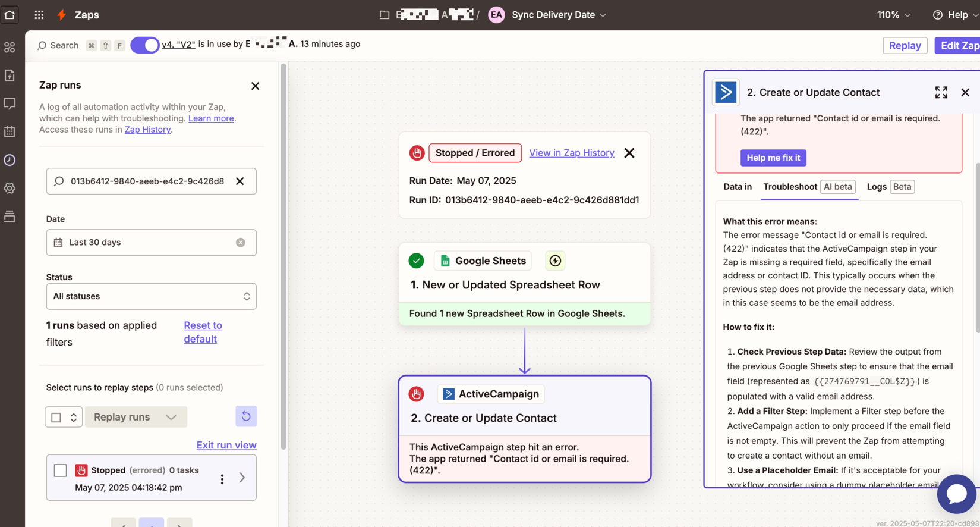Screen dimensions: 980x527
Task: Open the Help menu
Action: [956, 15]
